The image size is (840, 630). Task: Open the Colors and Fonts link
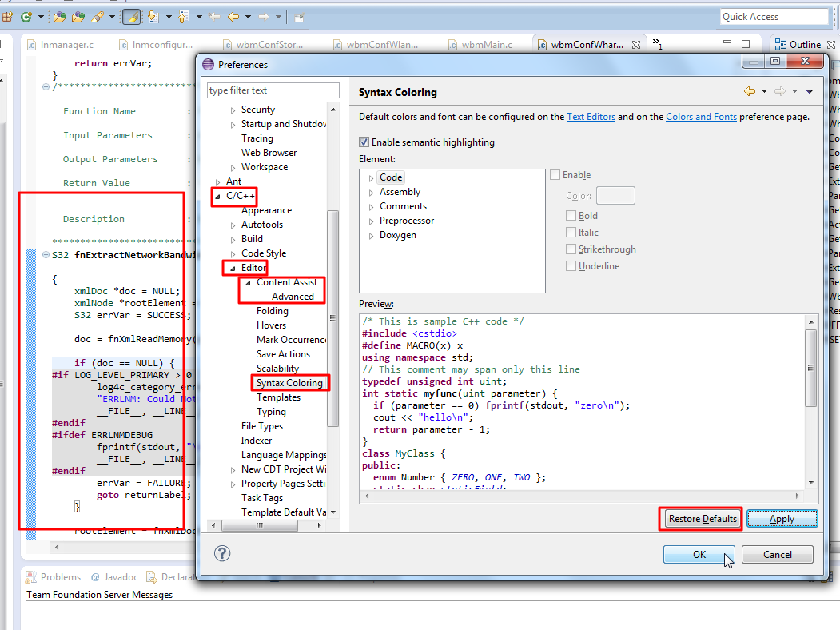(x=701, y=116)
